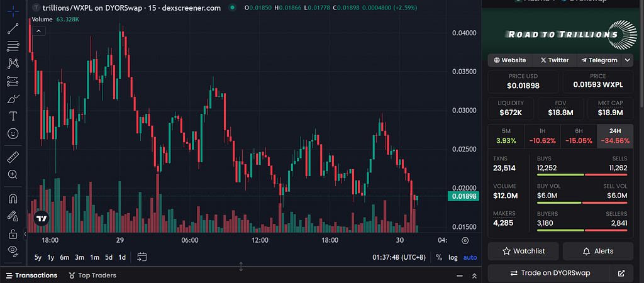This screenshot has height=283, width=644.
Task: Select the crosshair cursor tool
Action: [x=13, y=11]
